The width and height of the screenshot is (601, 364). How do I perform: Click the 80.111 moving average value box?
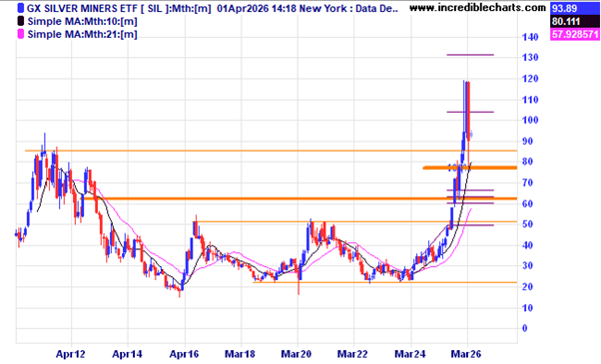click(575, 21)
